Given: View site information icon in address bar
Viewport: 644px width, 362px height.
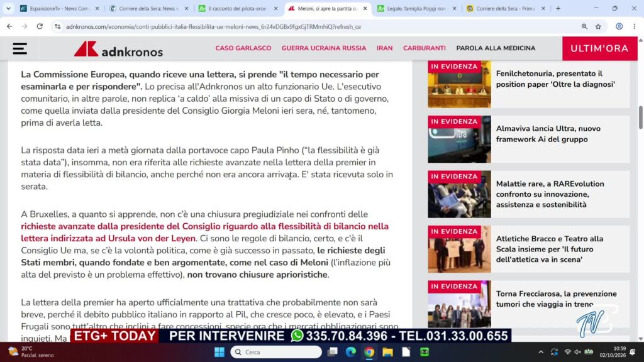Looking at the screenshot, I should pos(57,26).
